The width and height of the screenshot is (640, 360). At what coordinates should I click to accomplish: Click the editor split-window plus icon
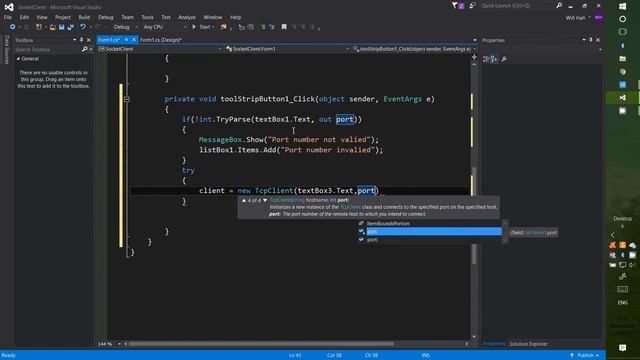click(x=474, y=57)
